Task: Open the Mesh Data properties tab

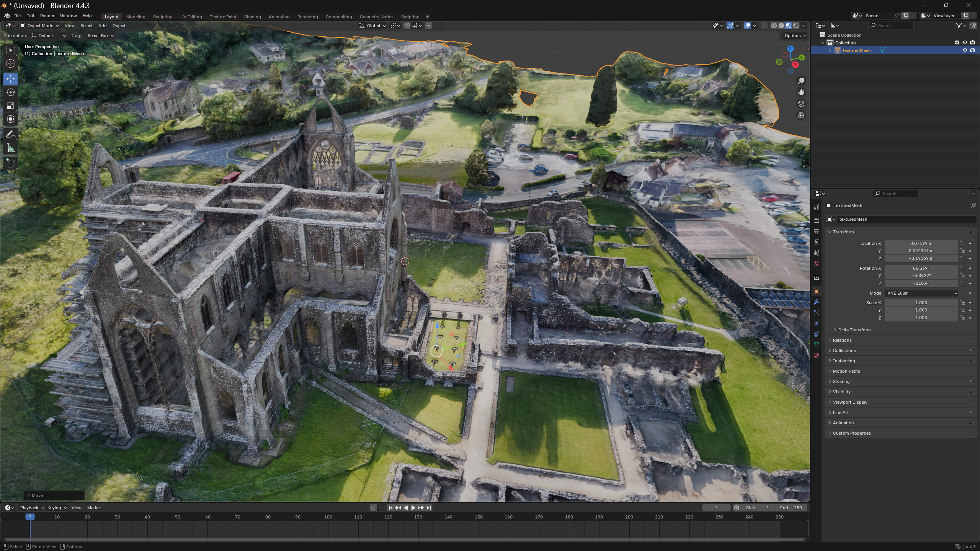Action: tap(817, 345)
